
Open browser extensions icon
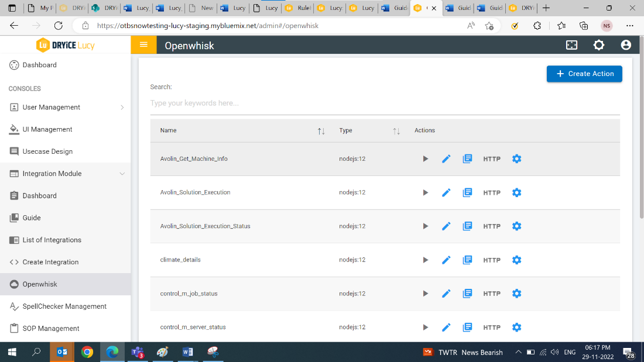point(537,26)
